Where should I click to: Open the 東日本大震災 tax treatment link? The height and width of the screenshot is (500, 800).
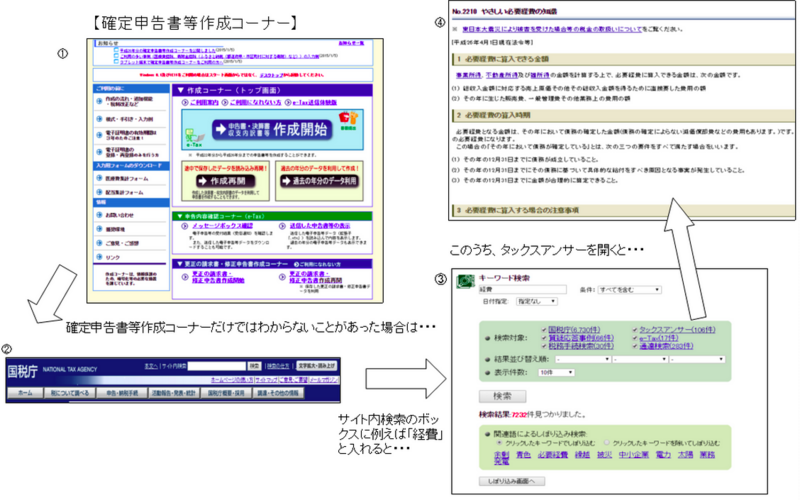[552, 29]
